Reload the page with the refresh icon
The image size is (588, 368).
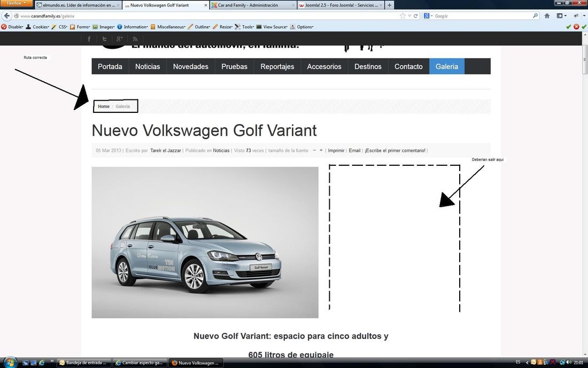(x=415, y=16)
